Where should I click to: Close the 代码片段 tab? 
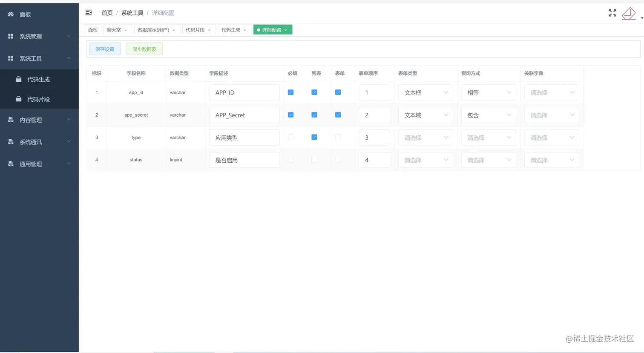(209, 30)
